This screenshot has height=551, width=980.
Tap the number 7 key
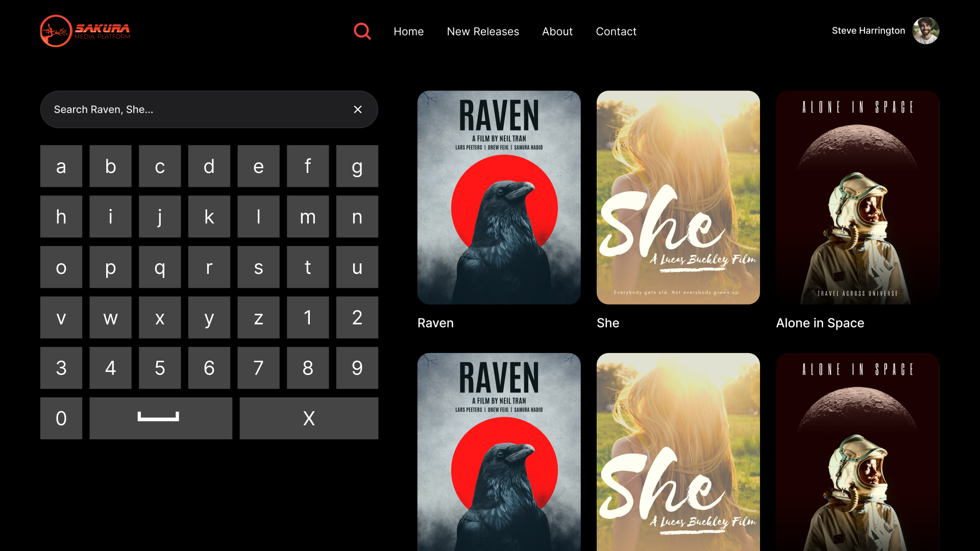(258, 368)
